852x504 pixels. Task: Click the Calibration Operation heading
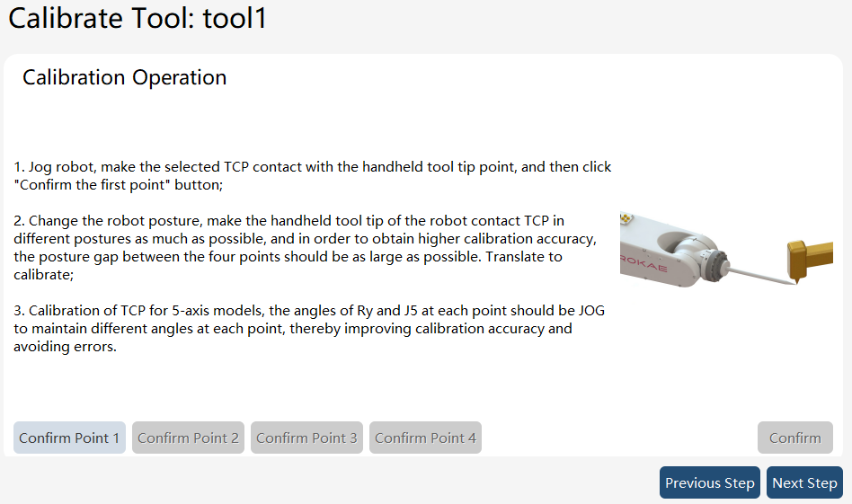124,77
